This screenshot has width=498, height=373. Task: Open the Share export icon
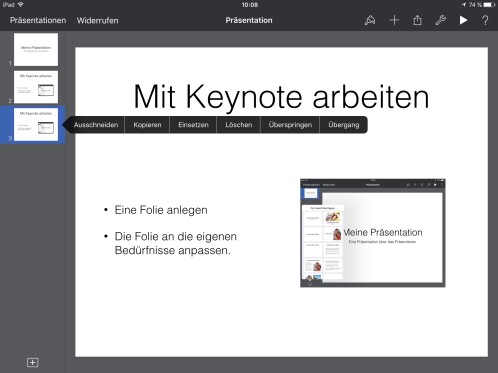417,20
